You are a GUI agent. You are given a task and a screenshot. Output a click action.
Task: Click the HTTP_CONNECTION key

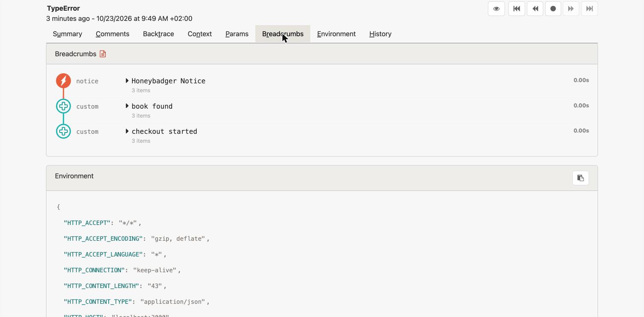[x=94, y=270]
